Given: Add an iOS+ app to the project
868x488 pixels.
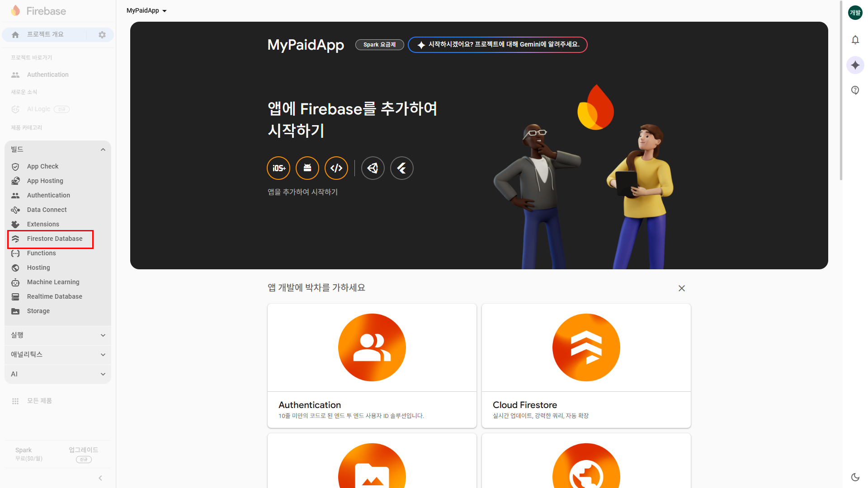Looking at the screenshot, I should (278, 168).
